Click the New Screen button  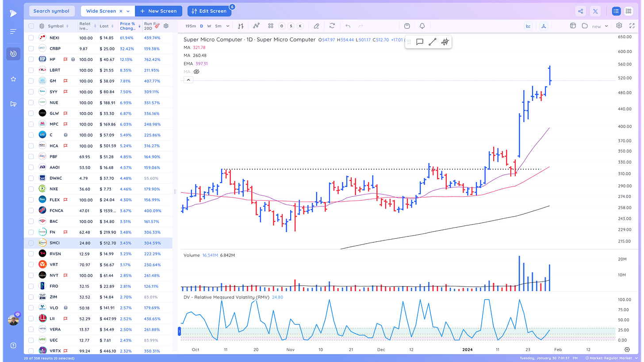tap(158, 11)
